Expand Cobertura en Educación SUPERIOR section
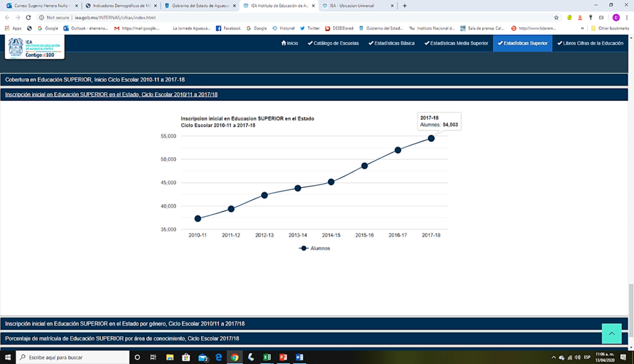The width and height of the screenshot is (634, 364). click(95, 80)
